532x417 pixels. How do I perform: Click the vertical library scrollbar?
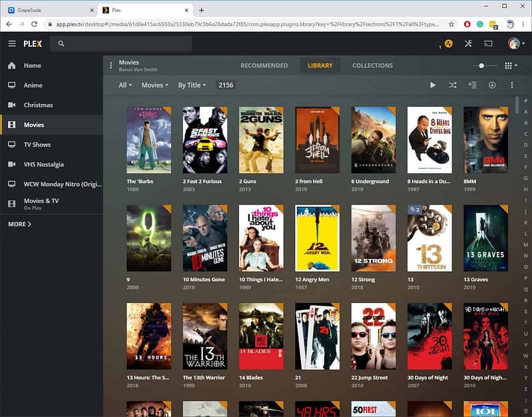517,105
